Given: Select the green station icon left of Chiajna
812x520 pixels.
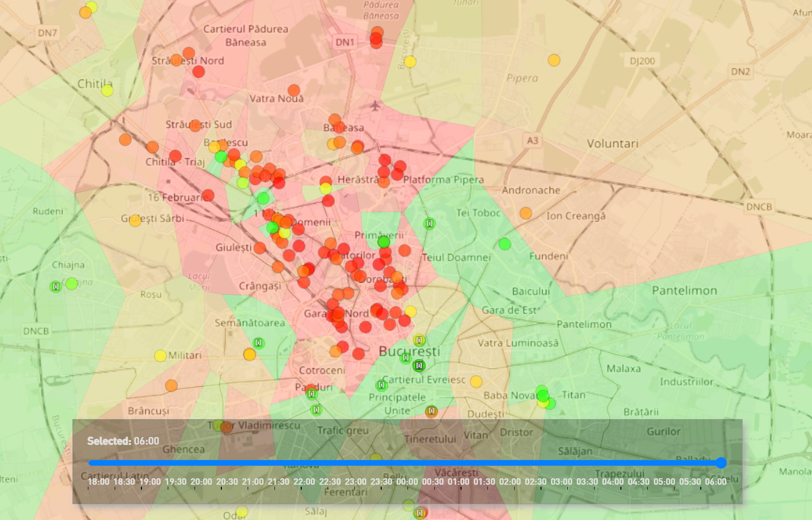Looking at the screenshot, I should pos(56,287).
